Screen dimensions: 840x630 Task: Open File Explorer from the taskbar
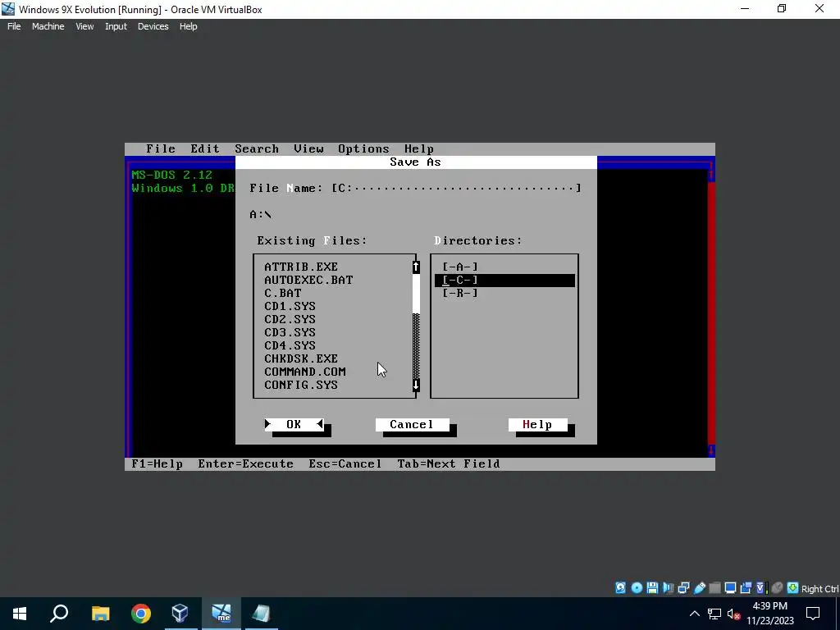[x=100, y=614]
